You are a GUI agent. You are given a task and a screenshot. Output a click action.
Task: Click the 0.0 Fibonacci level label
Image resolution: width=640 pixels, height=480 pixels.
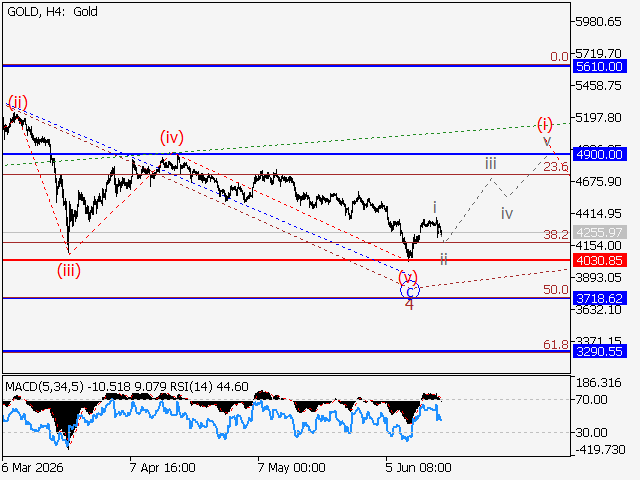[559, 56]
